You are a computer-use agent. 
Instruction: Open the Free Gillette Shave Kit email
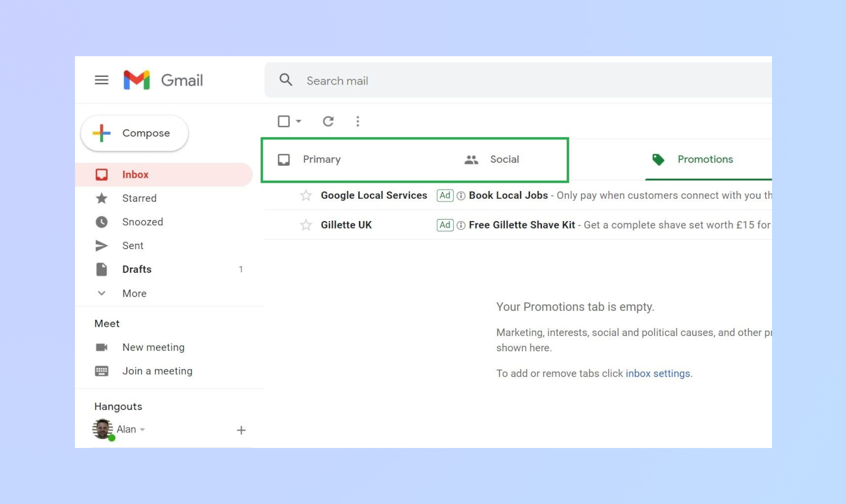click(518, 225)
